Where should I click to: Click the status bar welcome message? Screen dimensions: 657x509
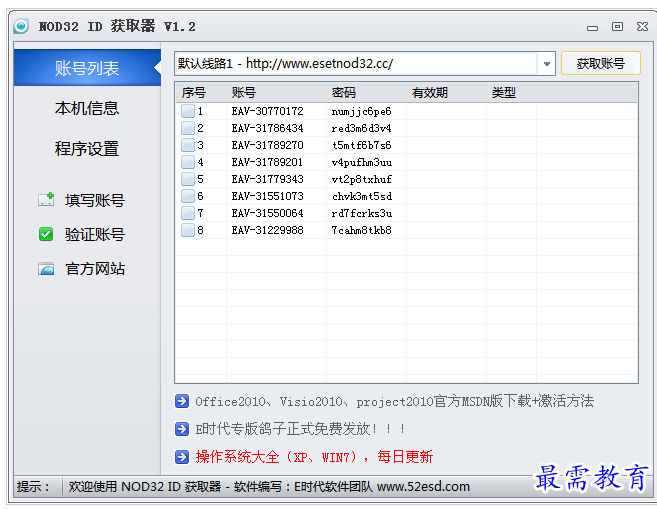(x=269, y=486)
